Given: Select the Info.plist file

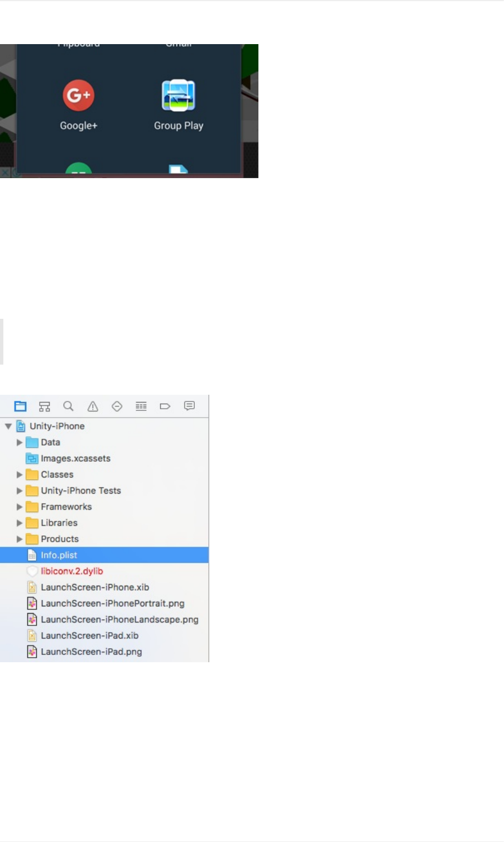Looking at the screenshot, I should click(104, 555).
